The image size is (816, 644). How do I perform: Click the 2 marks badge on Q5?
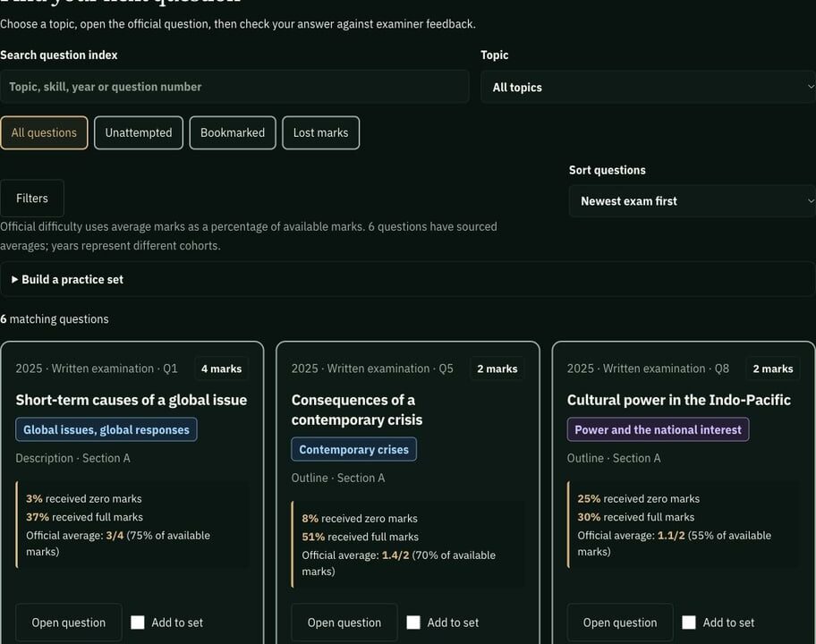497,369
